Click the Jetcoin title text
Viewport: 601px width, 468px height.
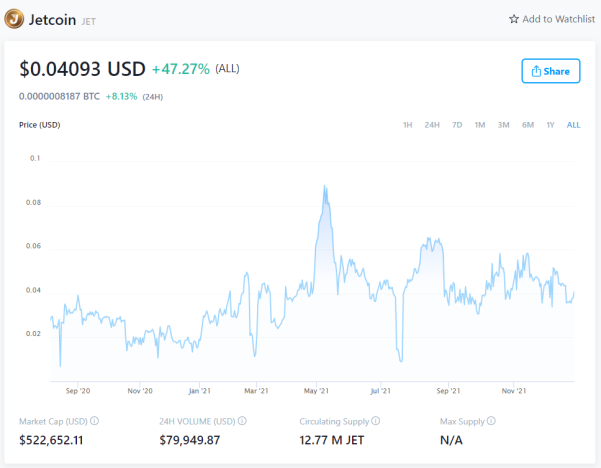(x=53, y=20)
